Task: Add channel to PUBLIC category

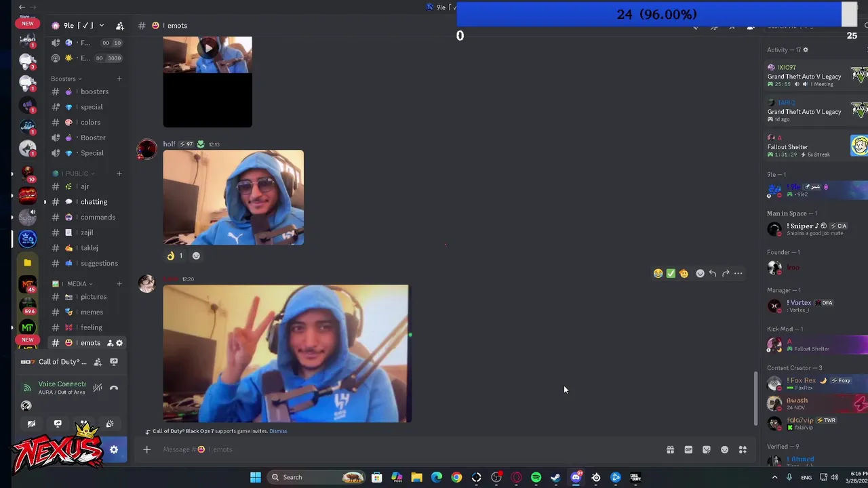Action: pyautogui.click(x=119, y=174)
